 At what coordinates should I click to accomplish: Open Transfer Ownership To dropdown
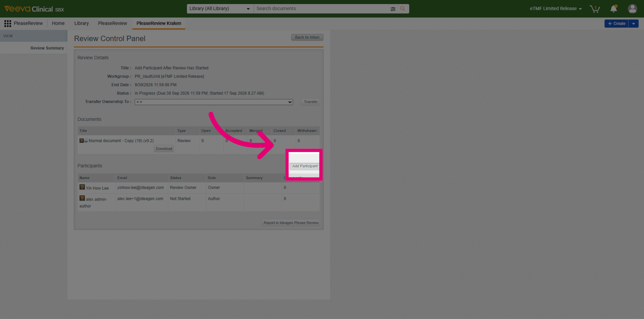214,102
